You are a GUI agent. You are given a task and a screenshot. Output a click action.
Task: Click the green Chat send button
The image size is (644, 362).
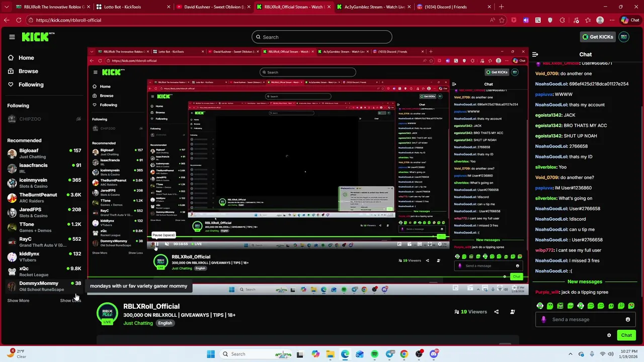(x=626, y=335)
